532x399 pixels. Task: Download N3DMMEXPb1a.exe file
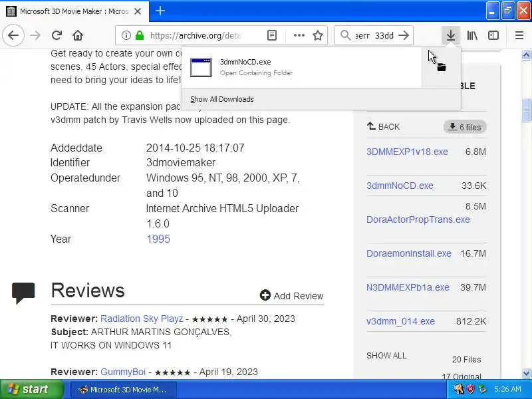tap(408, 287)
